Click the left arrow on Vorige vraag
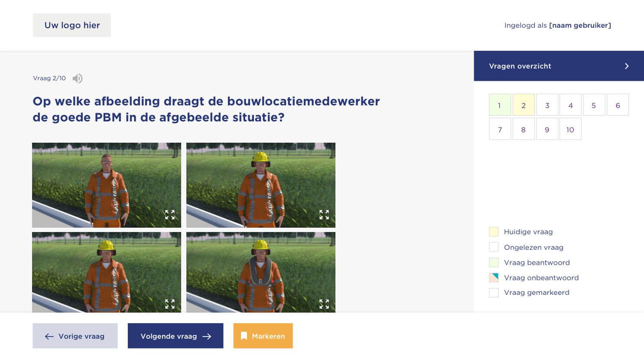The height and width of the screenshot is (363, 644). click(x=49, y=337)
